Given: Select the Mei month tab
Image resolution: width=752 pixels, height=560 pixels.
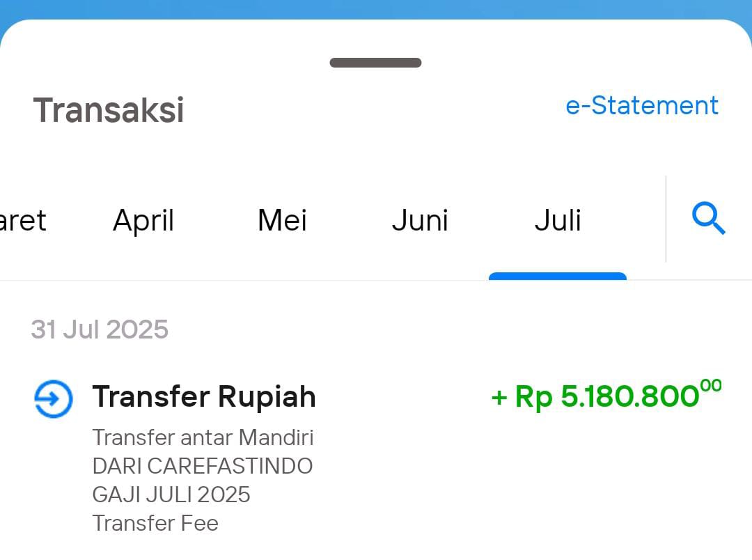Looking at the screenshot, I should pos(282,220).
